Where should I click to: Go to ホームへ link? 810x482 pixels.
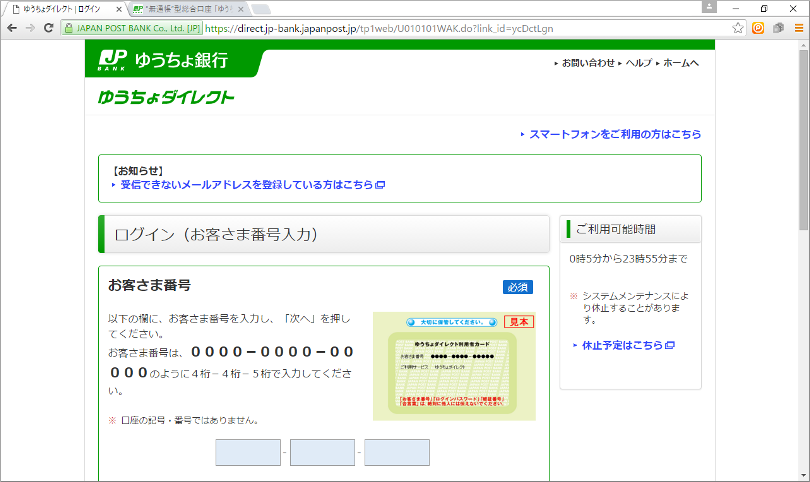point(681,63)
